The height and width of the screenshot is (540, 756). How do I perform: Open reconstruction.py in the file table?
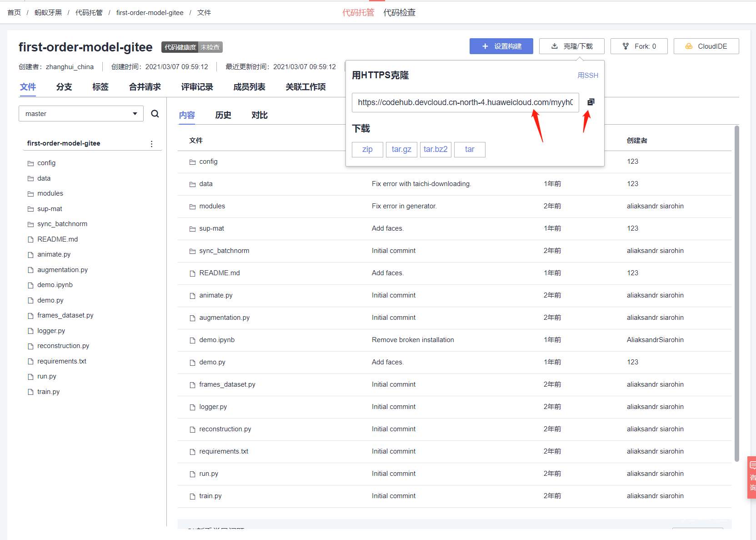(x=225, y=429)
